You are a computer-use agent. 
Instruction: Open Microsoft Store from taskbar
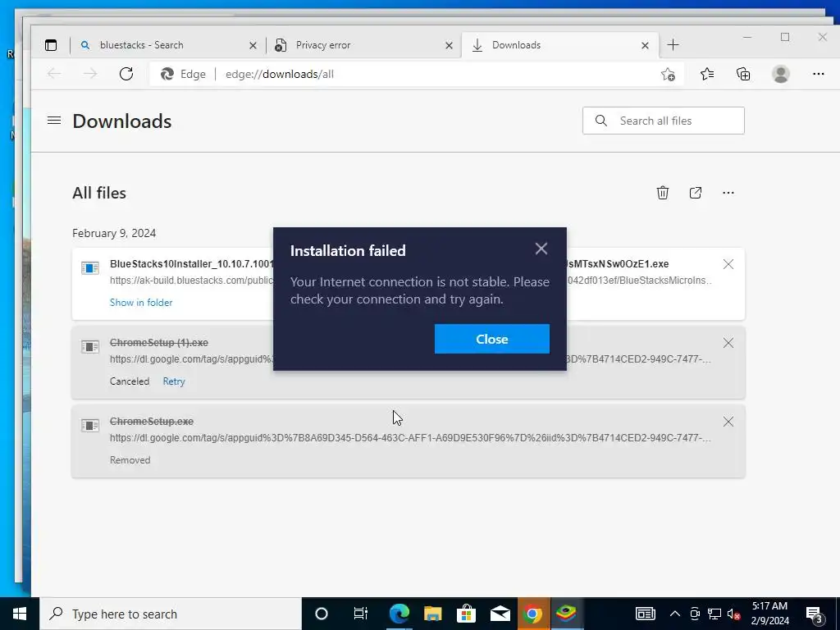[x=466, y=614]
